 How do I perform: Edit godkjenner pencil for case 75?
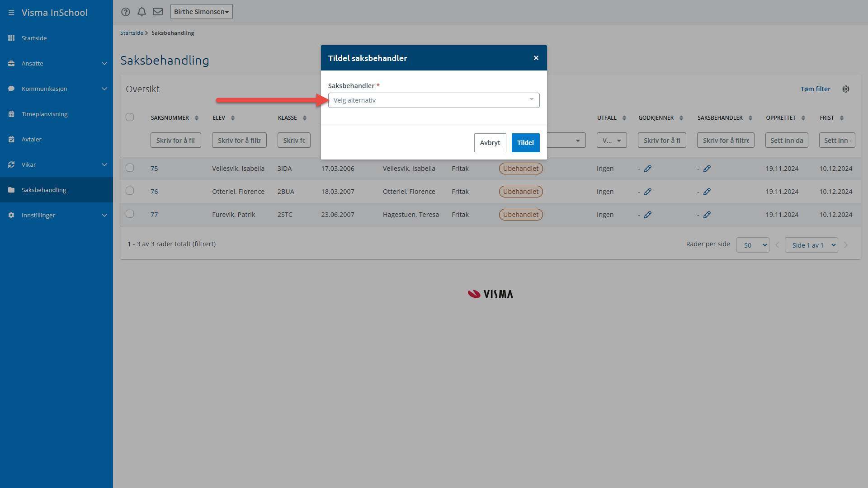click(x=647, y=169)
